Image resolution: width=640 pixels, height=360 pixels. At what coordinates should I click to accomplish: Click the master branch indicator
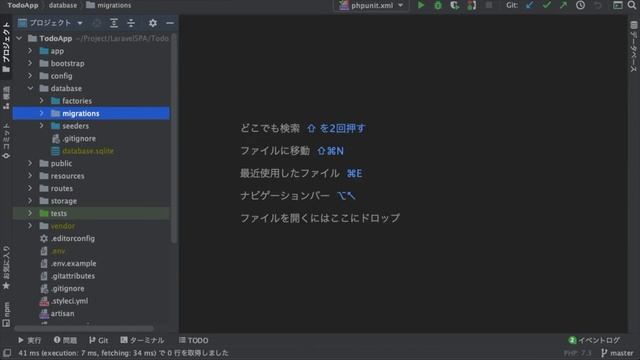coord(617,353)
